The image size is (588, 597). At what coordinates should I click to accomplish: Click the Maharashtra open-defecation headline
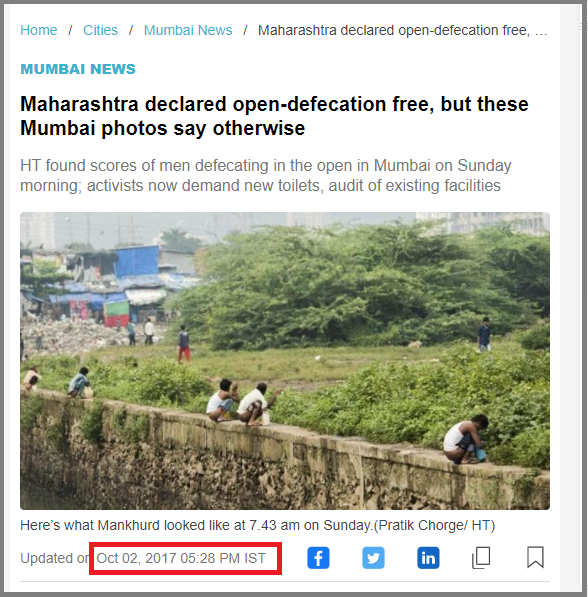[x=274, y=116]
